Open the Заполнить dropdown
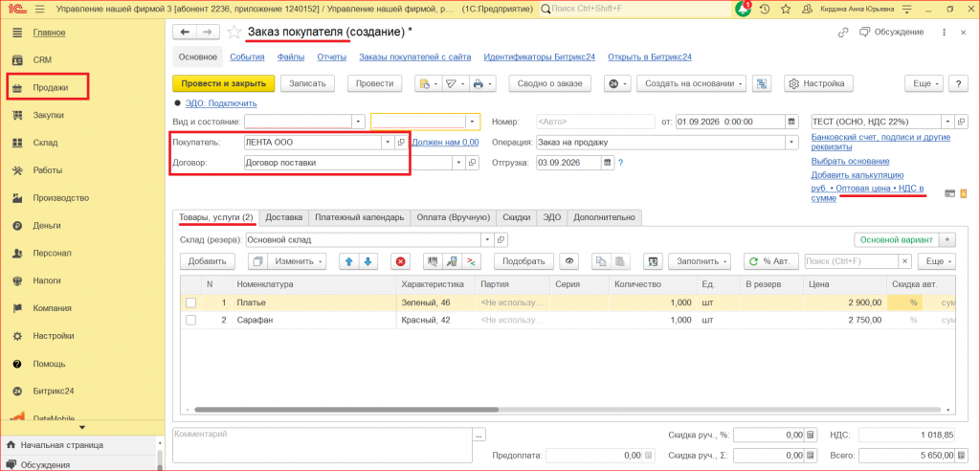This screenshot has width=980, height=471. click(x=700, y=260)
